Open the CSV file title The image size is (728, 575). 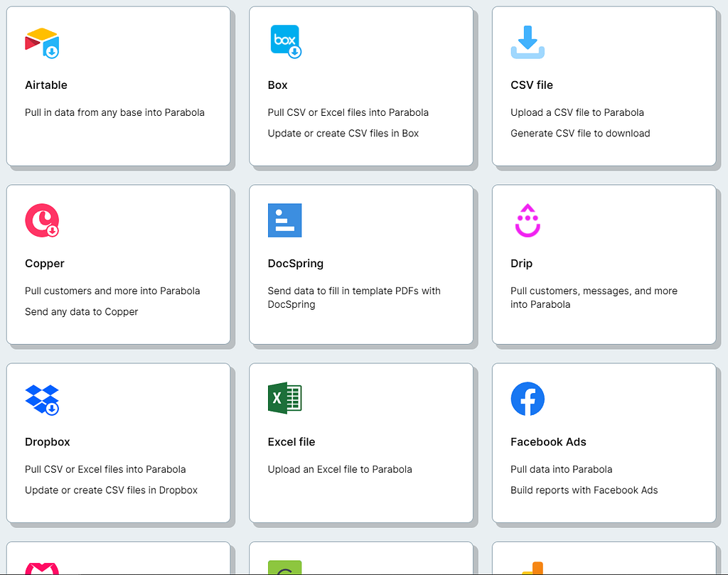532,85
